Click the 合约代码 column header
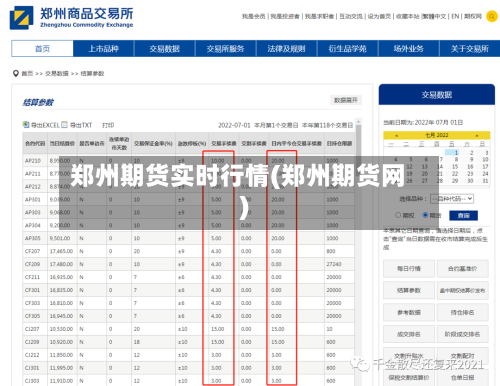The width and height of the screenshot is (500, 386). (x=35, y=143)
